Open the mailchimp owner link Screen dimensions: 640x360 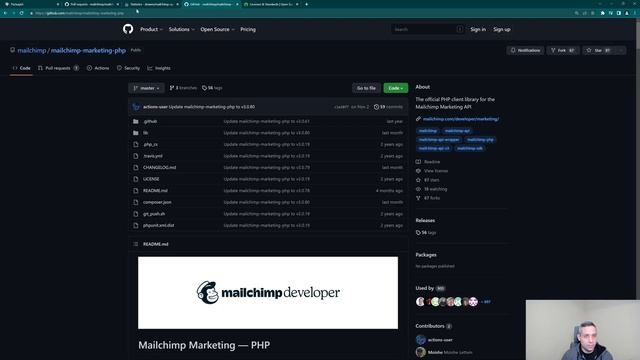click(x=32, y=51)
